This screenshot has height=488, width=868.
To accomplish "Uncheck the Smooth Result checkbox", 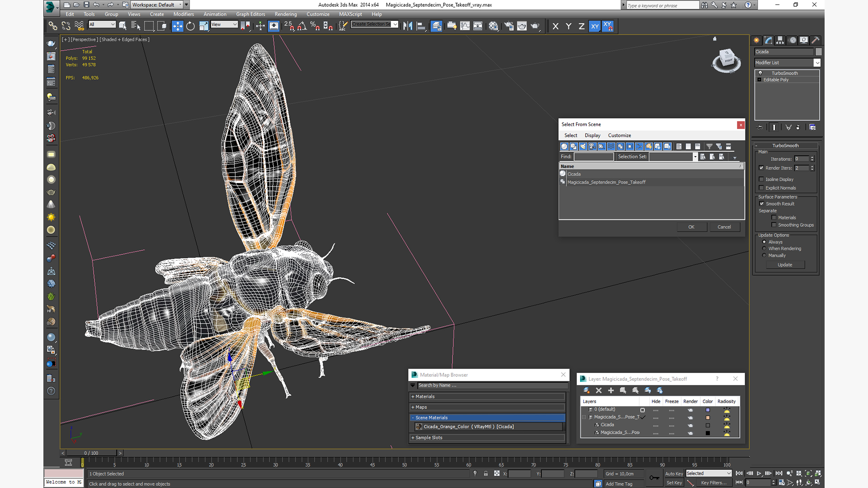I will pyautogui.click(x=761, y=204).
